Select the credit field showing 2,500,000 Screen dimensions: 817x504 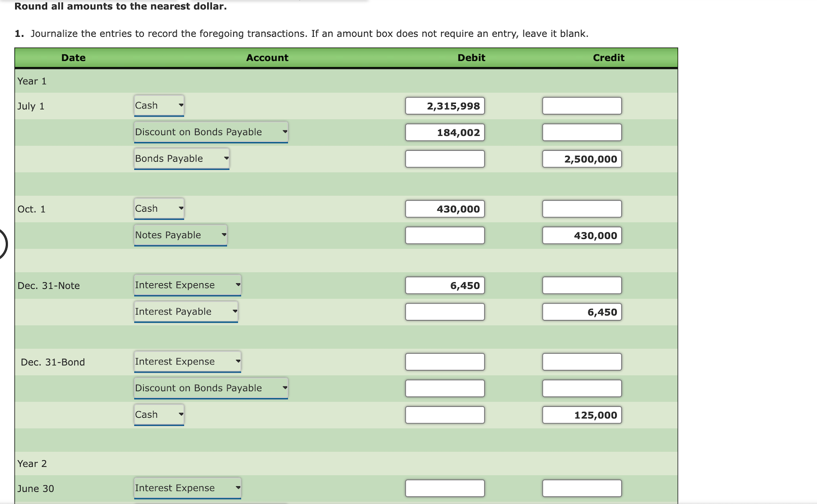tap(581, 159)
